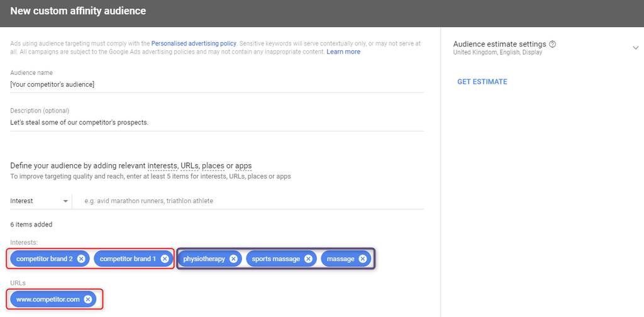Delete the physiotherapy interest chip
The width and height of the screenshot is (644, 317).
233,259
